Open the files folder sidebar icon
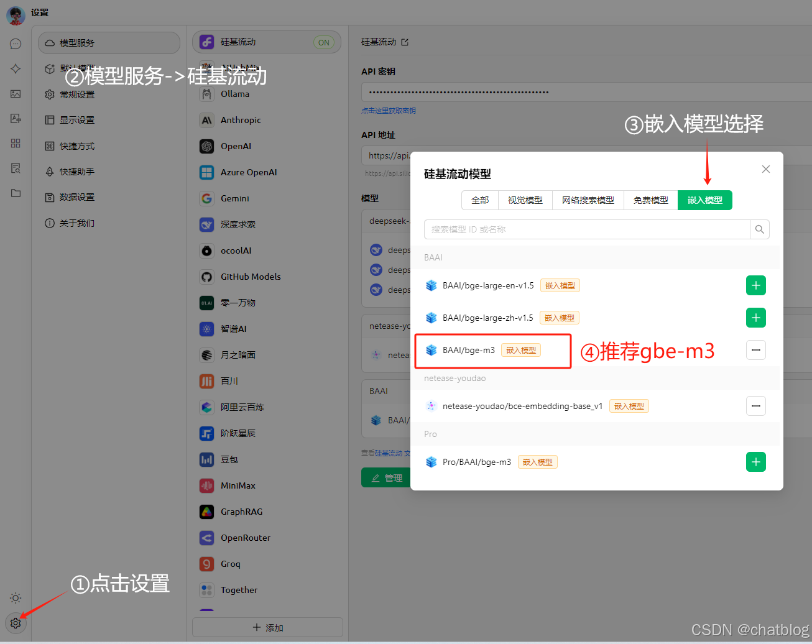Viewport: 812px width, 644px height. pyautogui.click(x=16, y=193)
